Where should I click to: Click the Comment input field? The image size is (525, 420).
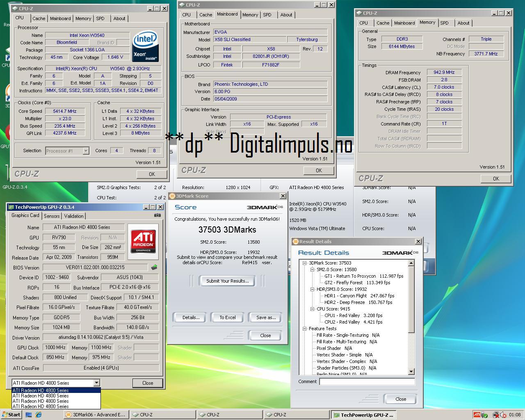[367, 382]
